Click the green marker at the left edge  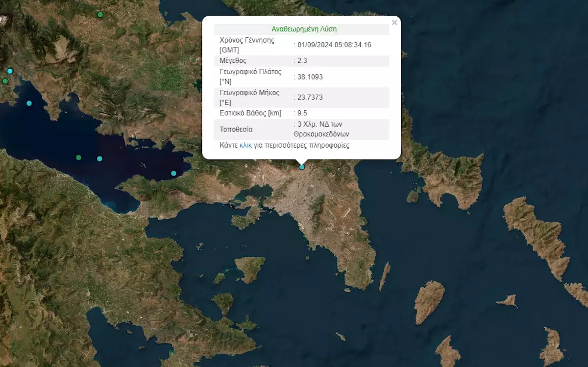click(5, 81)
